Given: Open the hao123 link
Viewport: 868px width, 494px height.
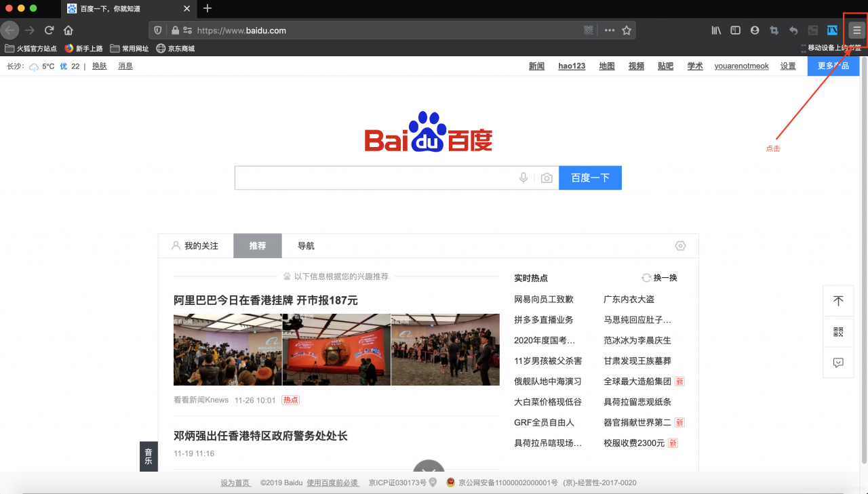Looking at the screenshot, I should tap(572, 66).
